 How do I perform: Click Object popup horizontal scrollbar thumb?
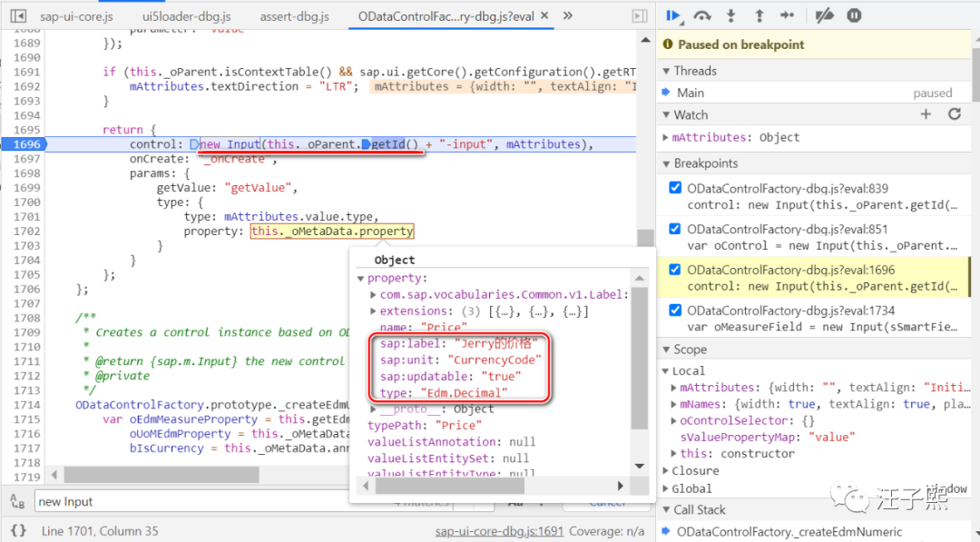coord(449,486)
